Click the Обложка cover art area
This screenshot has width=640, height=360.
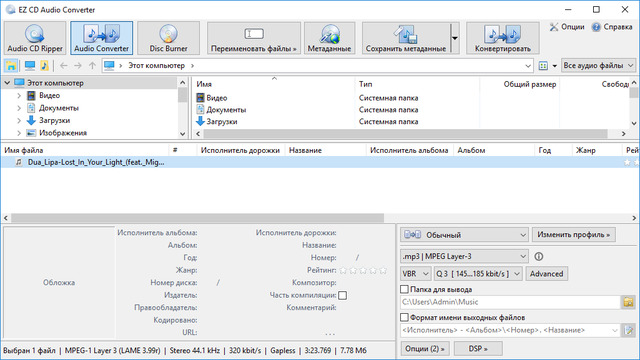(x=59, y=282)
